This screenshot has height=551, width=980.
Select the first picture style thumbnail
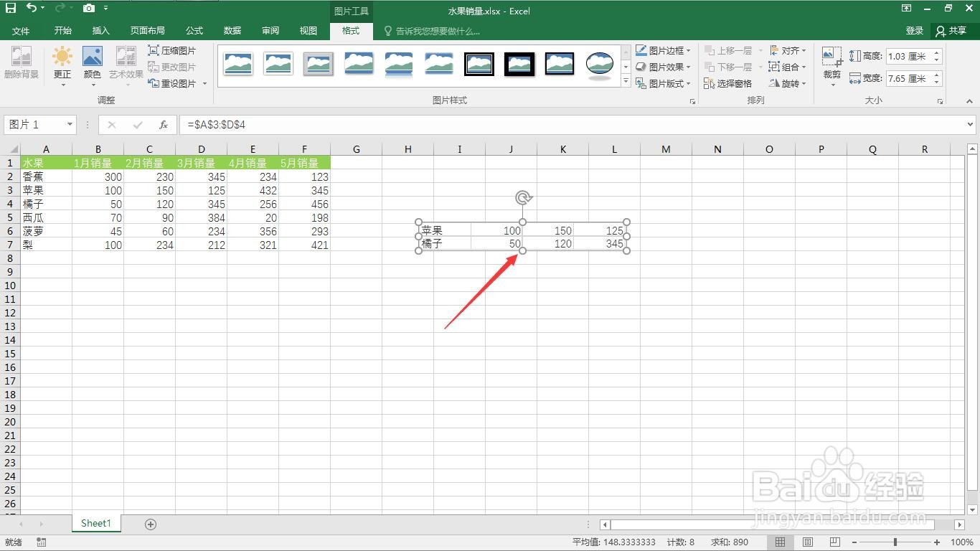point(237,64)
